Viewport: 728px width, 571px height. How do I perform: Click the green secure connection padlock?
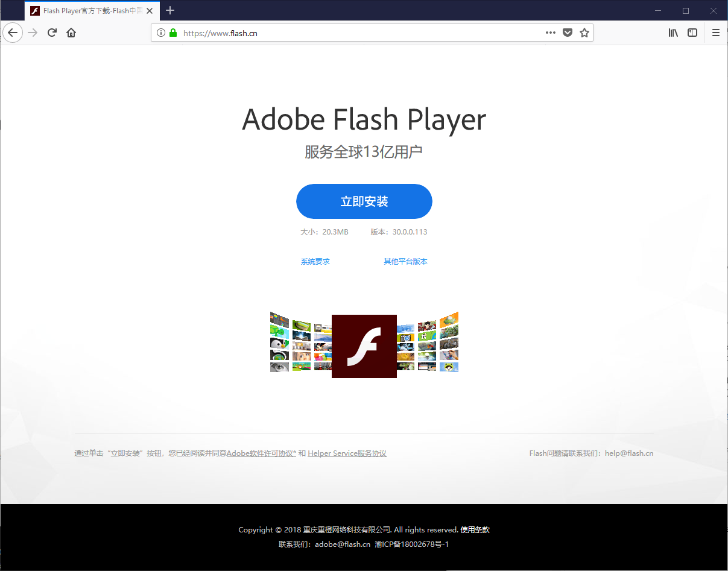(x=173, y=33)
